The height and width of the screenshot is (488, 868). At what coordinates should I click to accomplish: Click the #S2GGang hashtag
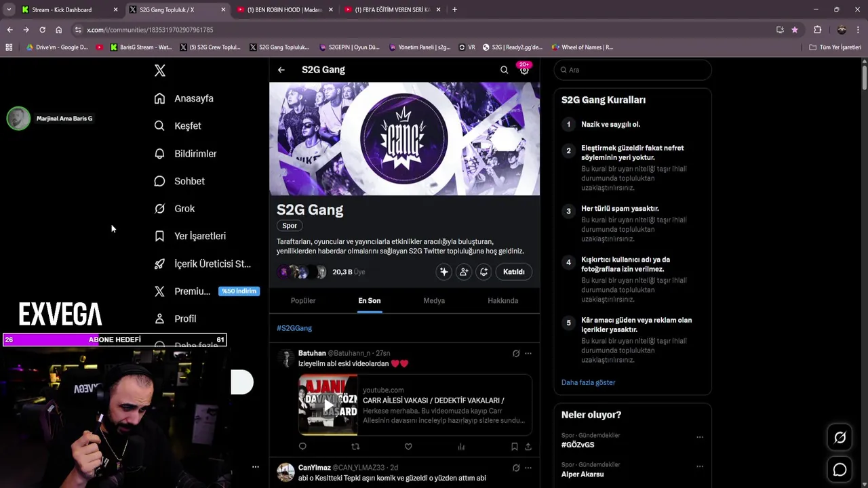click(294, 328)
